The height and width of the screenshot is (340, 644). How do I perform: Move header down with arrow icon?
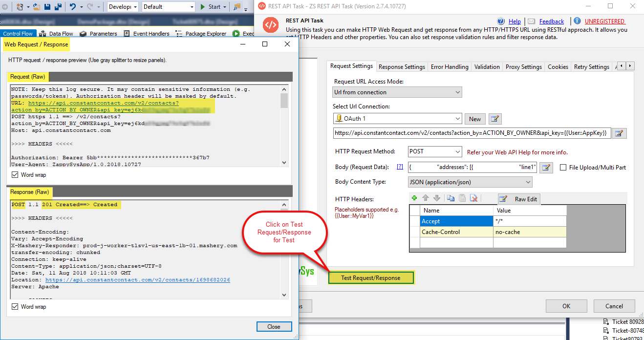pyautogui.click(x=437, y=198)
